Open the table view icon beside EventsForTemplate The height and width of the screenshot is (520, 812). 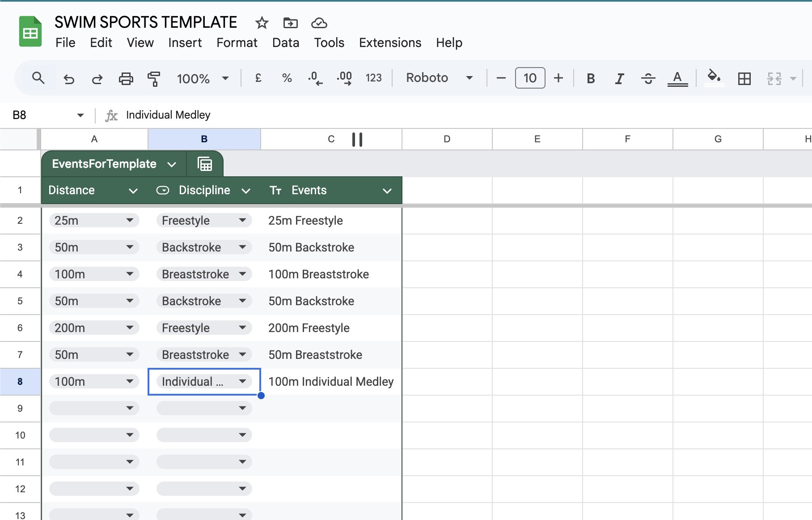tap(205, 164)
